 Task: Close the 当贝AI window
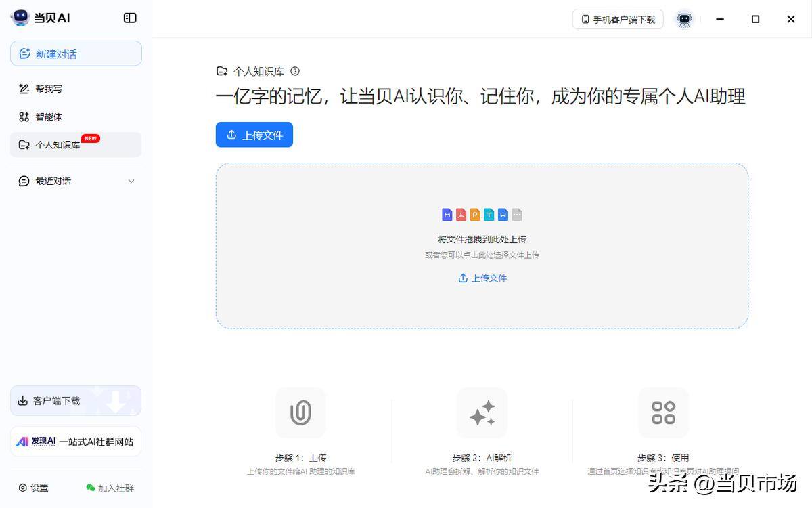coord(790,19)
